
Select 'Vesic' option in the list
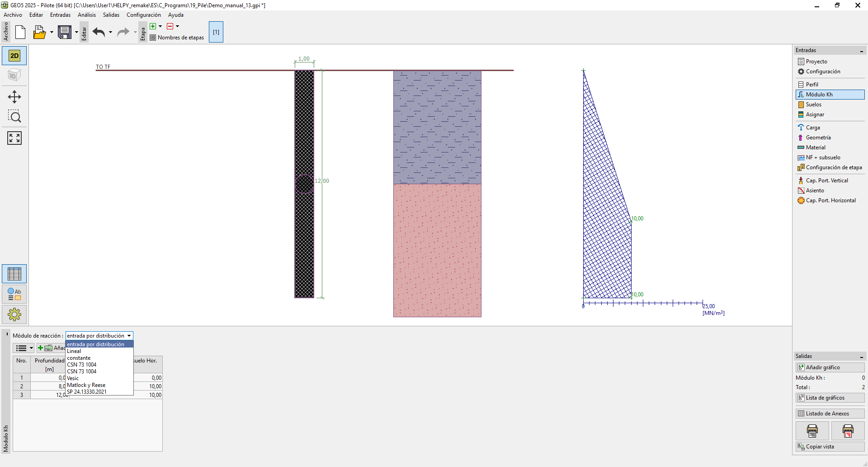click(73, 378)
